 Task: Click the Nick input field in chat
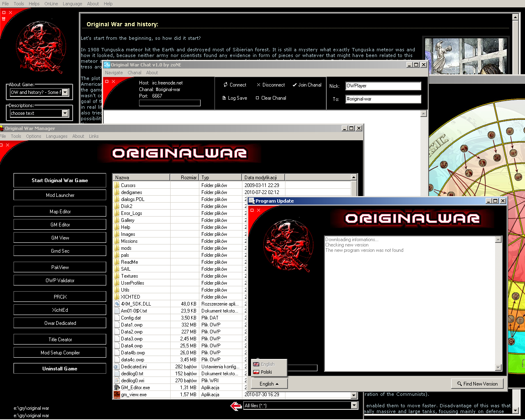383,86
